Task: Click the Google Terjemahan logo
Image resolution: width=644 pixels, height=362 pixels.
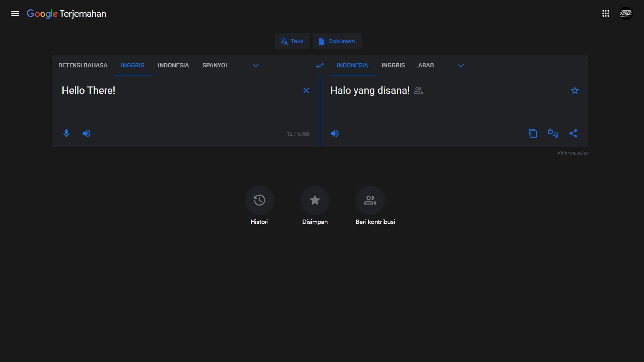Action: click(x=66, y=14)
